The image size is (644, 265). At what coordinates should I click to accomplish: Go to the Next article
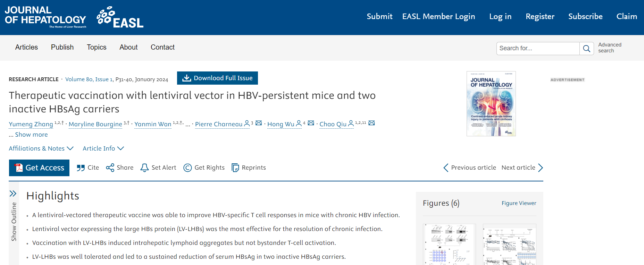tap(522, 168)
